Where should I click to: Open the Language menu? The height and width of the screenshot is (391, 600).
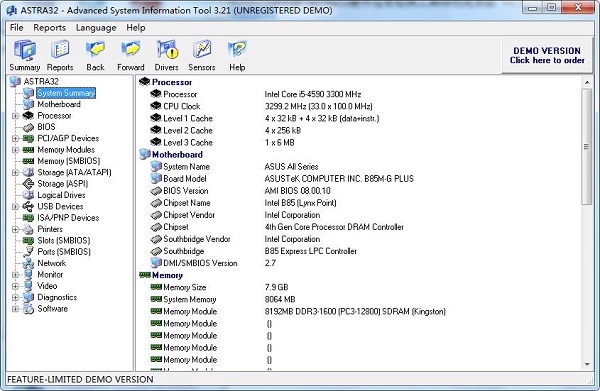tap(96, 28)
